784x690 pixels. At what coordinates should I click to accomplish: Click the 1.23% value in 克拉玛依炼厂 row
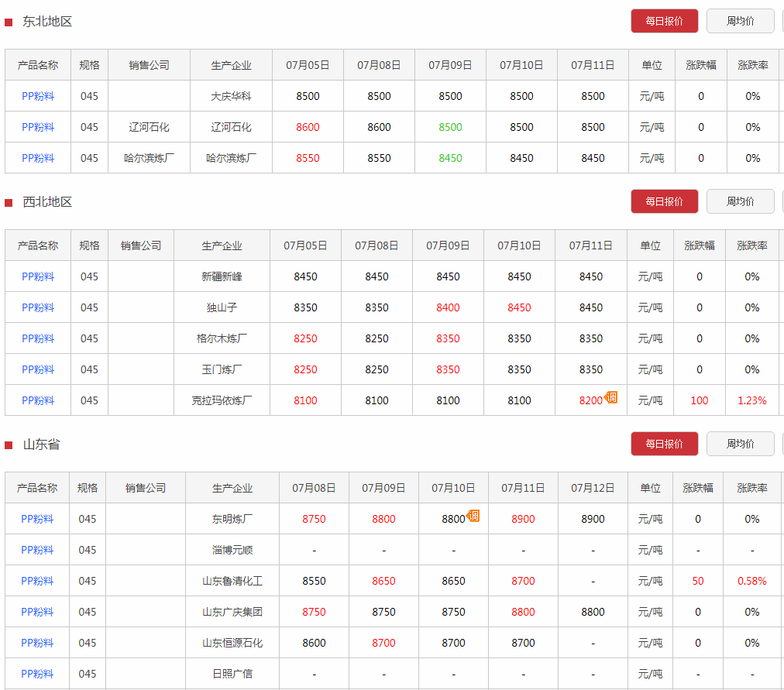click(x=751, y=400)
